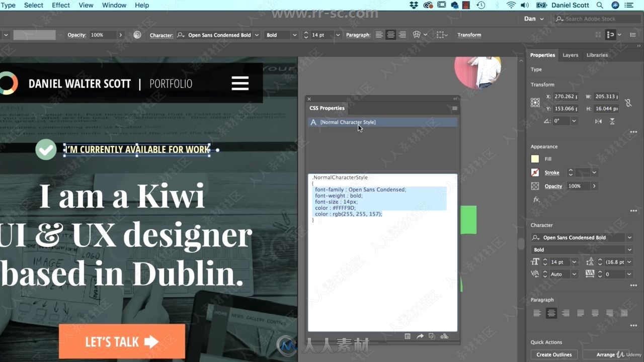644x362 pixels.
Task: Click the Arrange button
Action: pyautogui.click(x=606, y=355)
